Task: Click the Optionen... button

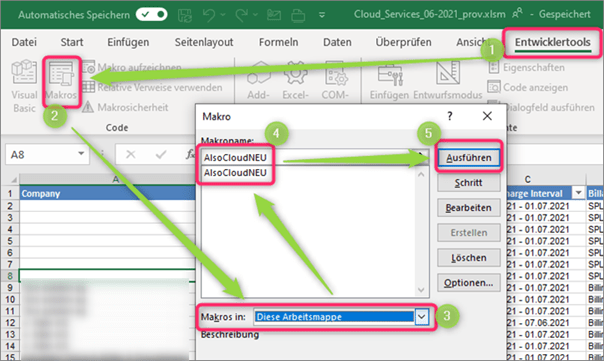Action: (468, 283)
